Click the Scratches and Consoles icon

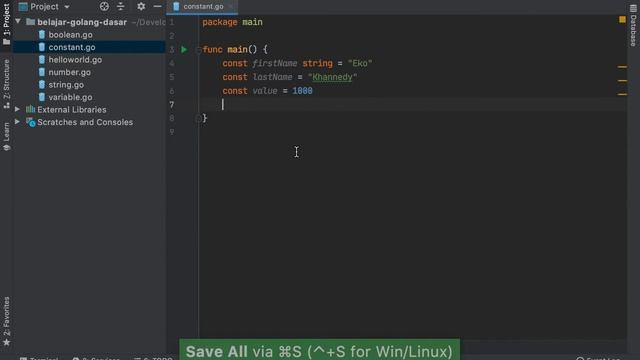tap(31, 122)
